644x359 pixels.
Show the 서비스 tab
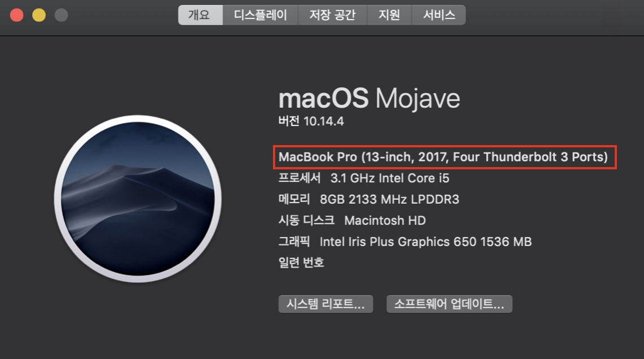tap(439, 15)
